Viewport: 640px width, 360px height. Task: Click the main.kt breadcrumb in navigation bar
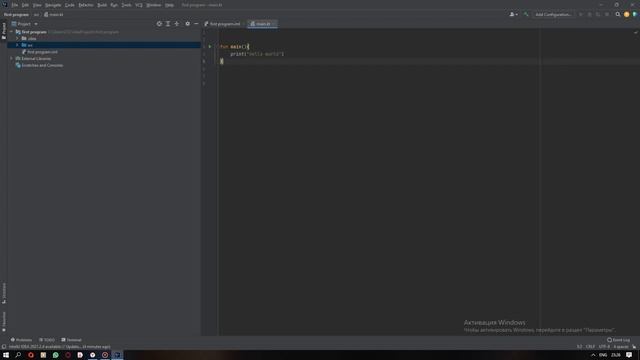(54, 14)
